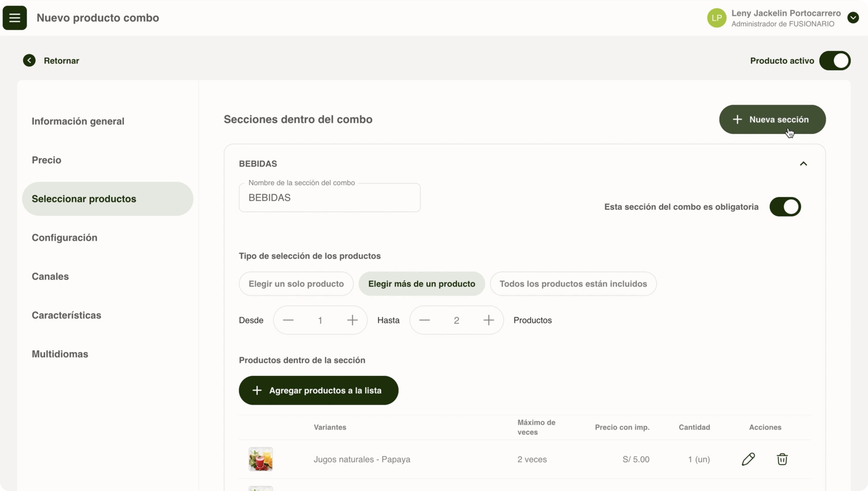Screen dimensions: 868x491
Task: Toggle the Producto activo switch
Action: click(835, 61)
